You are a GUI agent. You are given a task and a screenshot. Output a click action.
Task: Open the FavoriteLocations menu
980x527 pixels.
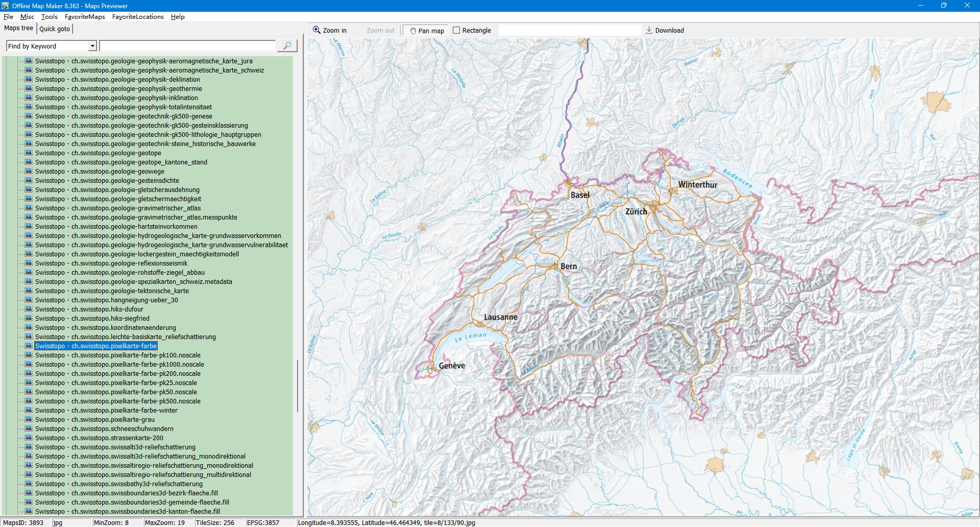(138, 17)
